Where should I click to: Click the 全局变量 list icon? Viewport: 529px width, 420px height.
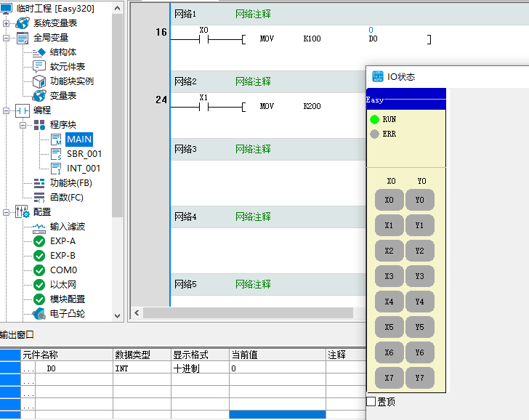click(x=23, y=38)
